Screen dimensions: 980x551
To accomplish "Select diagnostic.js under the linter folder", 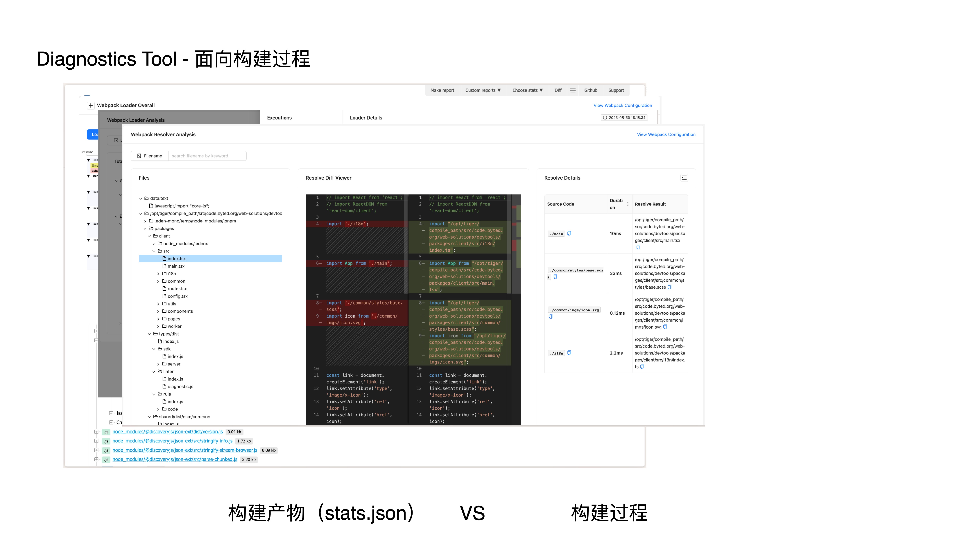I will click(178, 386).
